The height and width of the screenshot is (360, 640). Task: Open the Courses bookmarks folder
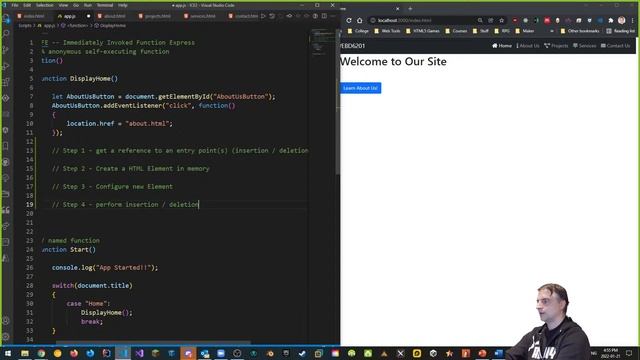click(x=456, y=31)
